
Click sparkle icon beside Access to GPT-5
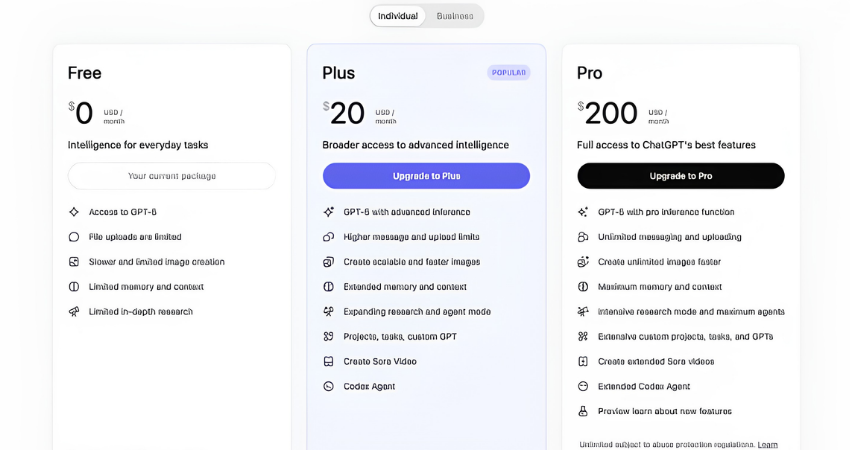[74, 212]
